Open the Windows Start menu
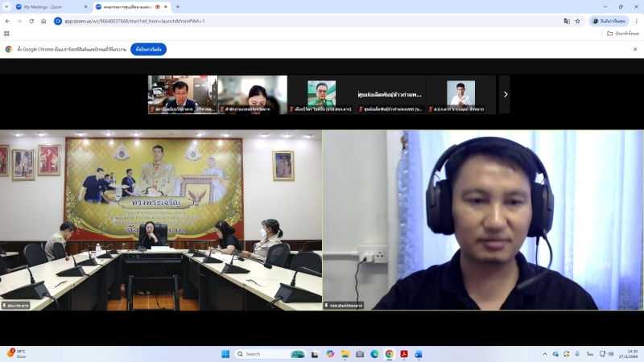This screenshot has width=644, height=362. click(x=225, y=354)
